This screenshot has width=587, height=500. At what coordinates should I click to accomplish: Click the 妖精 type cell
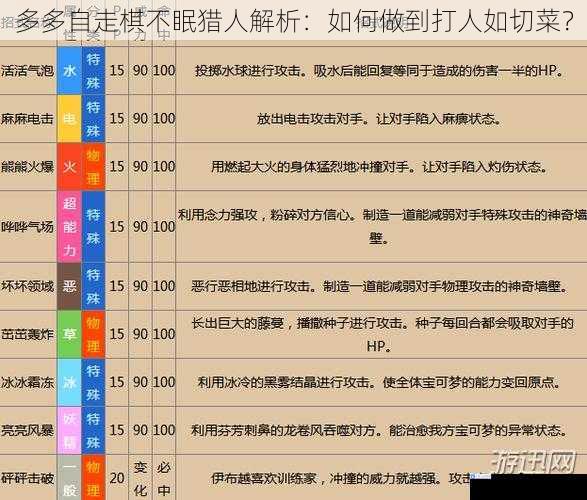[69, 430]
